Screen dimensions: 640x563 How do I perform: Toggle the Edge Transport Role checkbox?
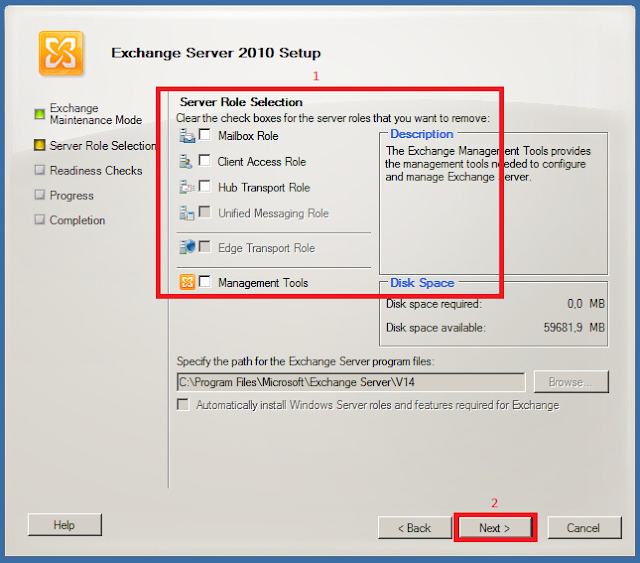[204, 247]
